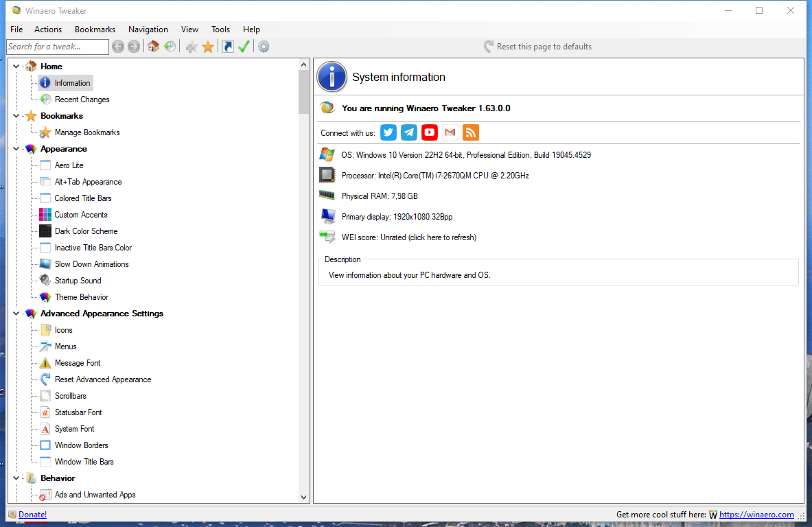This screenshot has width=812, height=527.
Task: Collapse the Home tree section
Action: click(x=16, y=67)
